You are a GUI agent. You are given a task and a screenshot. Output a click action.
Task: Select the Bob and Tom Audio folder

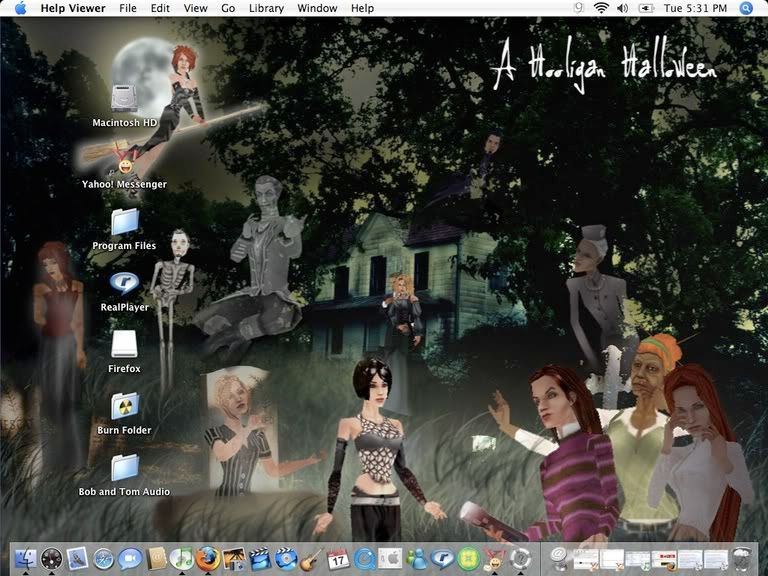pos(124,467)
